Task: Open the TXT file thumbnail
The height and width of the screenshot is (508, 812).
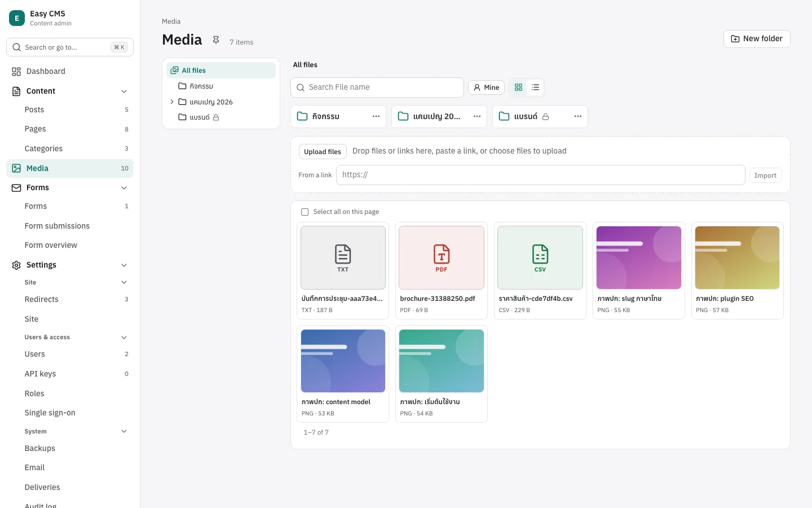Action: pyautogui.click(x=343, y=258)
